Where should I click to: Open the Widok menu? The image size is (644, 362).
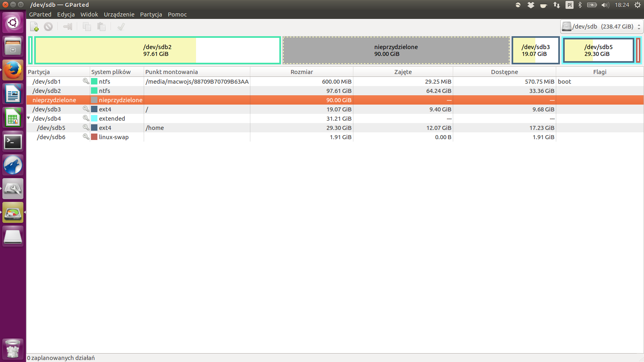[89, 14]
